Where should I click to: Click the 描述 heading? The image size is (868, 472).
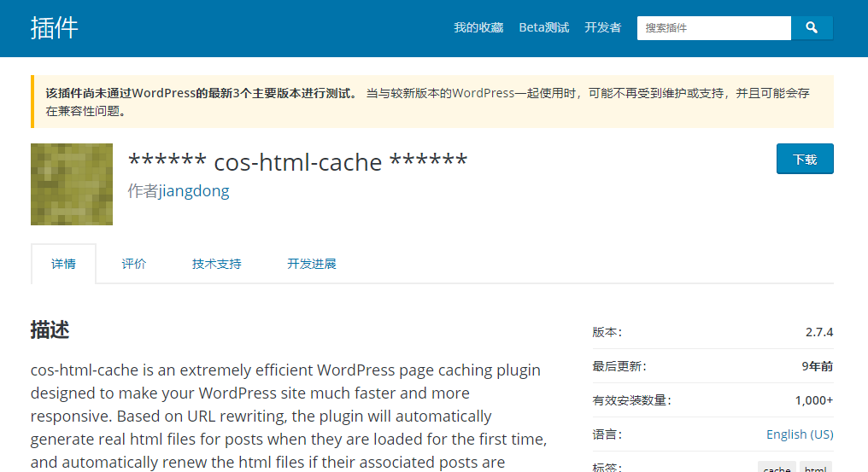50,329
